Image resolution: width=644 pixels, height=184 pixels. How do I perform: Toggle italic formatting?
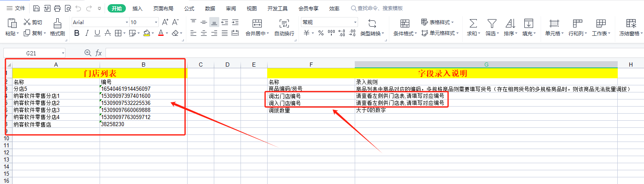[x=87, y=33]
